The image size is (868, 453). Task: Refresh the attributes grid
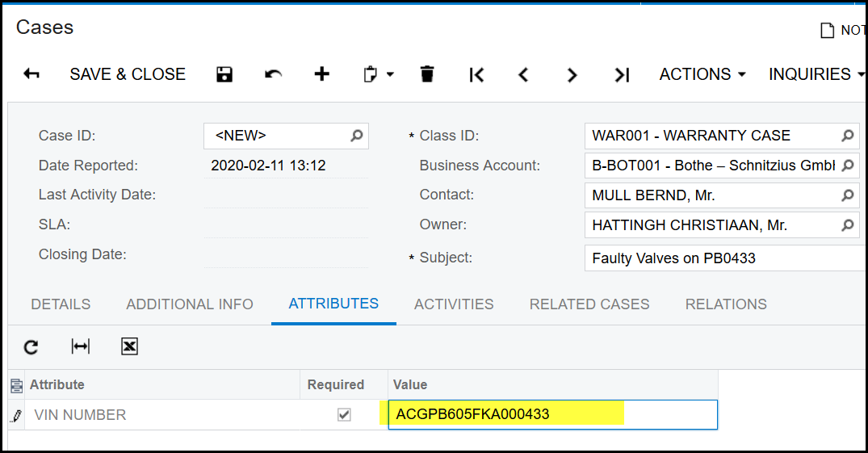(x=31, y=346)
